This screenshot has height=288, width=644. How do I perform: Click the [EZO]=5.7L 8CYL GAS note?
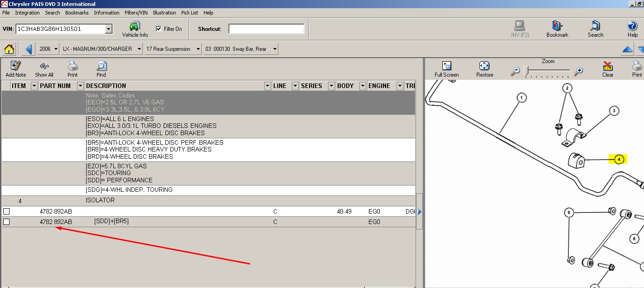point(116,166)
